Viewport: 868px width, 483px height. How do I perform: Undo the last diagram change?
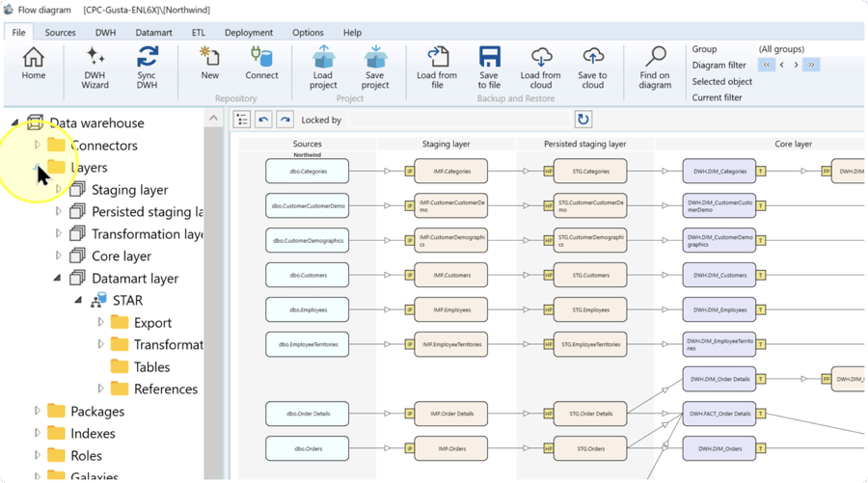(x=263, y=120)
